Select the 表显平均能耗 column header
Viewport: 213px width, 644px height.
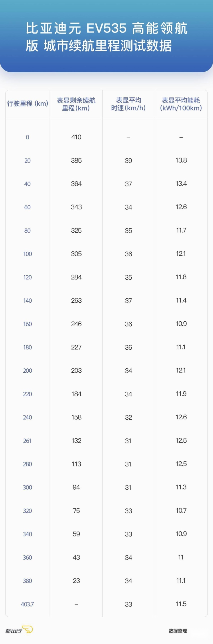[x=181, y=104]
